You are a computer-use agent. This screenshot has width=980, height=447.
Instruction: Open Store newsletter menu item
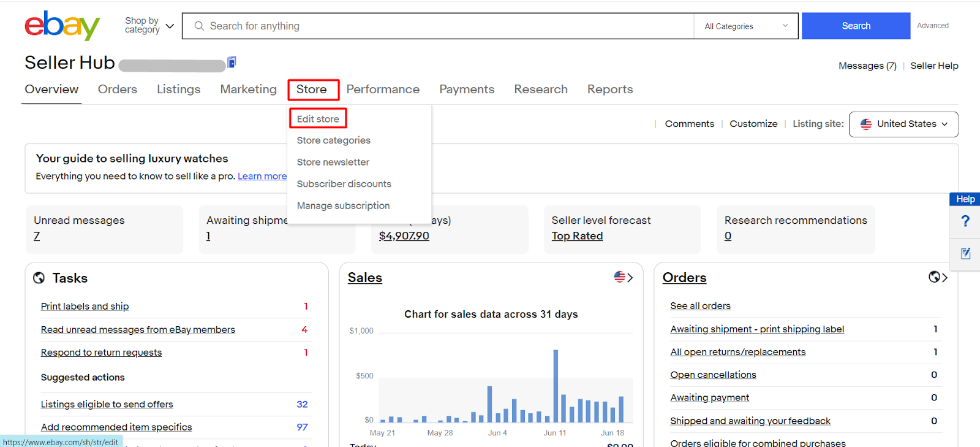pos(333,162)
